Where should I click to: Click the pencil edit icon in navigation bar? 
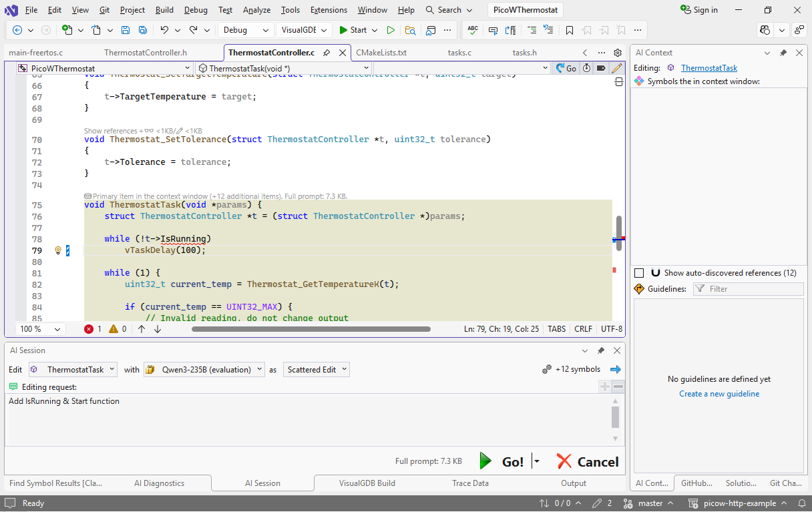click(617, 68)
